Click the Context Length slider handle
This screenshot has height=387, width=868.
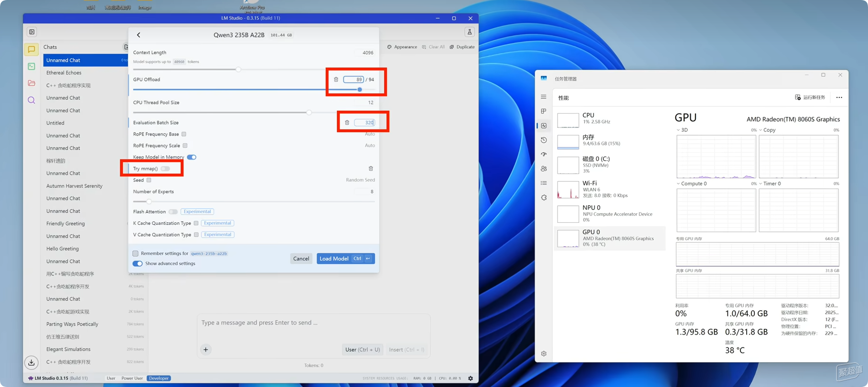[238, 70]
